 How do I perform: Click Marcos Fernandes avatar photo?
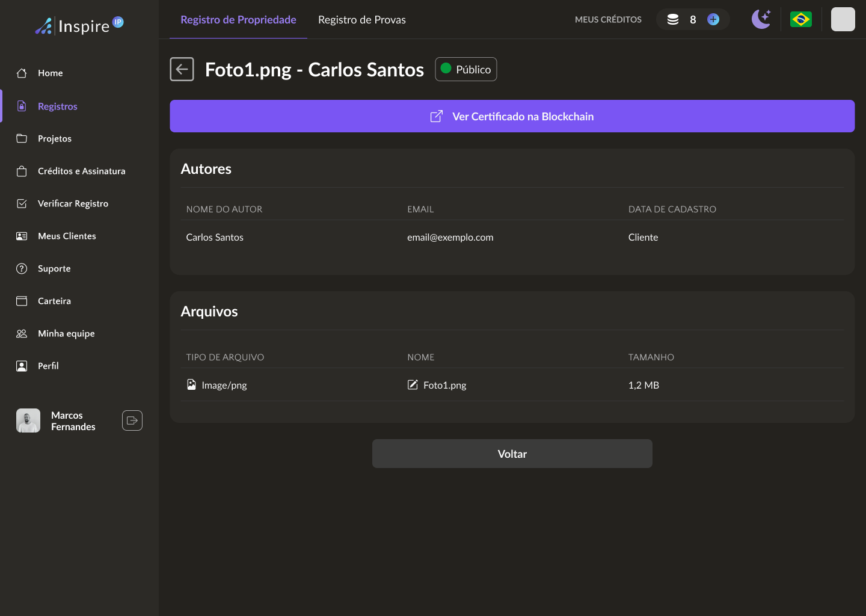pos(28,420)
